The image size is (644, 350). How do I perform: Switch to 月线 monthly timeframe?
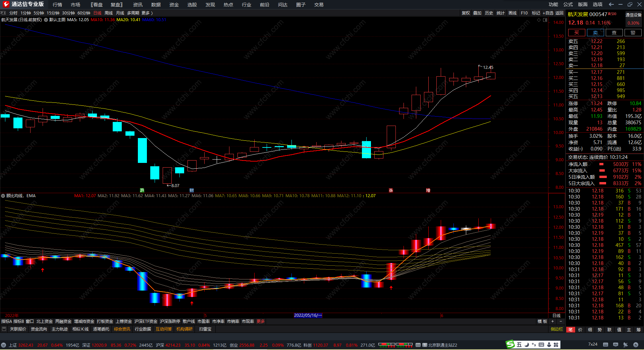[120, 13]
